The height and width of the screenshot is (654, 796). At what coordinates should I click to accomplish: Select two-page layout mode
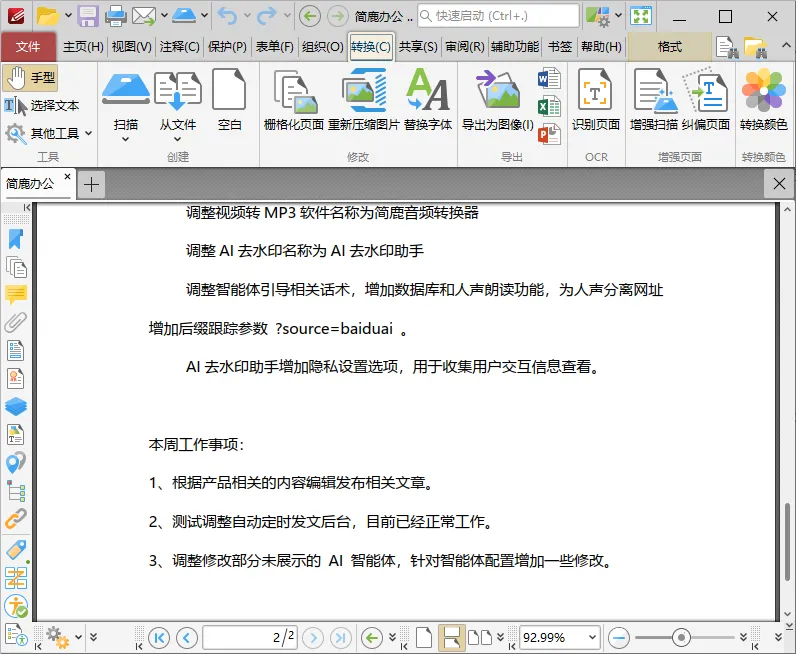[x=480, y=637]
